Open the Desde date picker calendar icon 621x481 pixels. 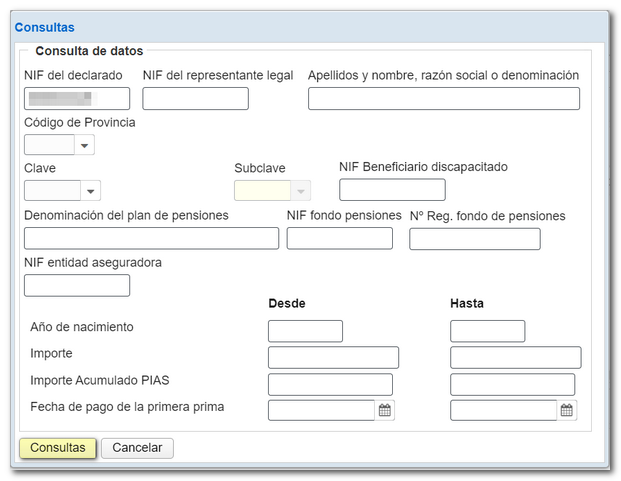[x=385, y=410]
